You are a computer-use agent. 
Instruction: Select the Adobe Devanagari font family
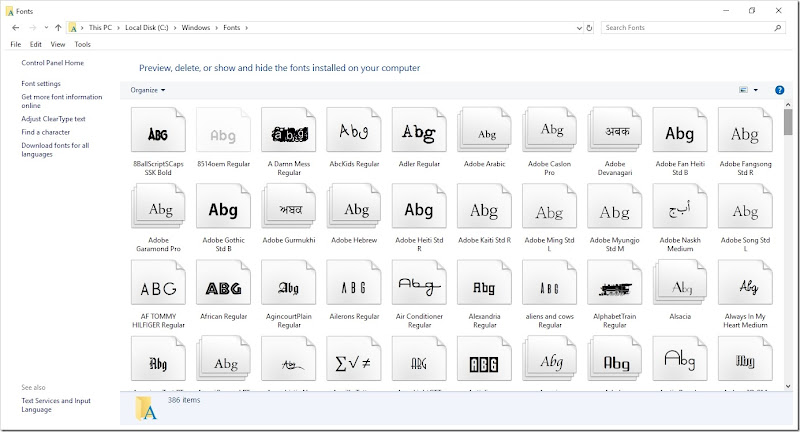coord(615,130)
